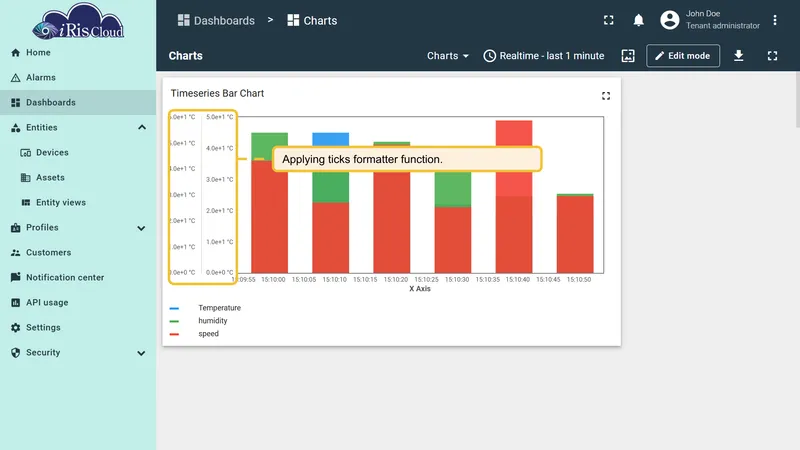Viewport: 800px width, 450px height.
Task: Click the Entity views icon
Action: [x=26, y=203]
